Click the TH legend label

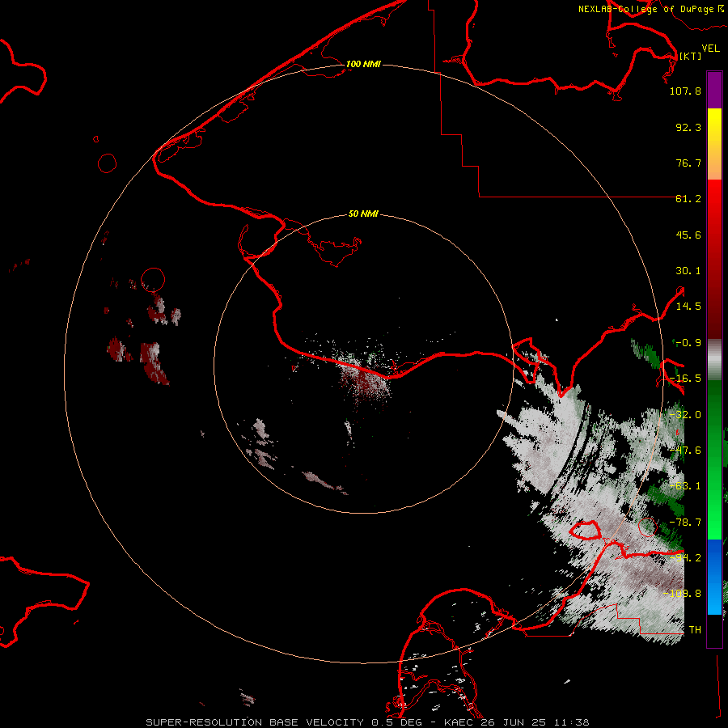(695, 629)
